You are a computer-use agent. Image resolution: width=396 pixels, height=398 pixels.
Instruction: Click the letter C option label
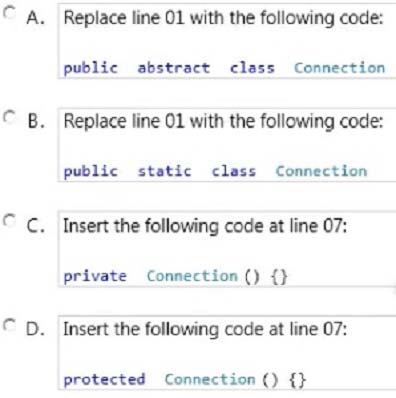[x=36, y=226]
